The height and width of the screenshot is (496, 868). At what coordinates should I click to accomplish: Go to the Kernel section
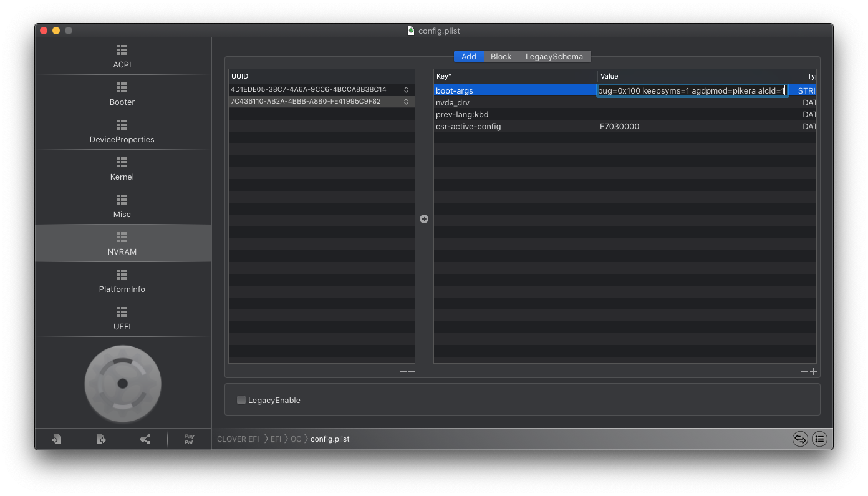pos(122,168)
